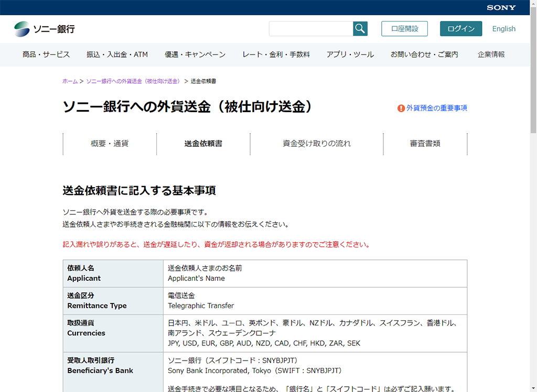
Task: Click the Currencies header cell
Action: [113, 333]
